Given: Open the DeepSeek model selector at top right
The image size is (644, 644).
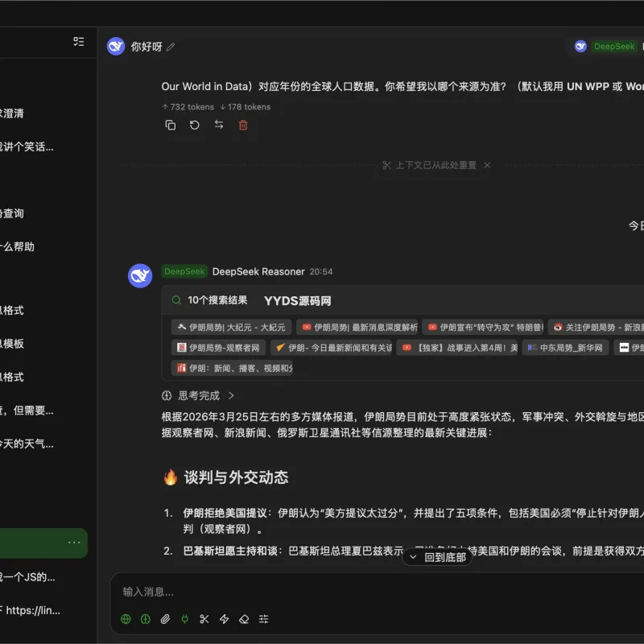Looking at the screenshot, I should 607,47.
